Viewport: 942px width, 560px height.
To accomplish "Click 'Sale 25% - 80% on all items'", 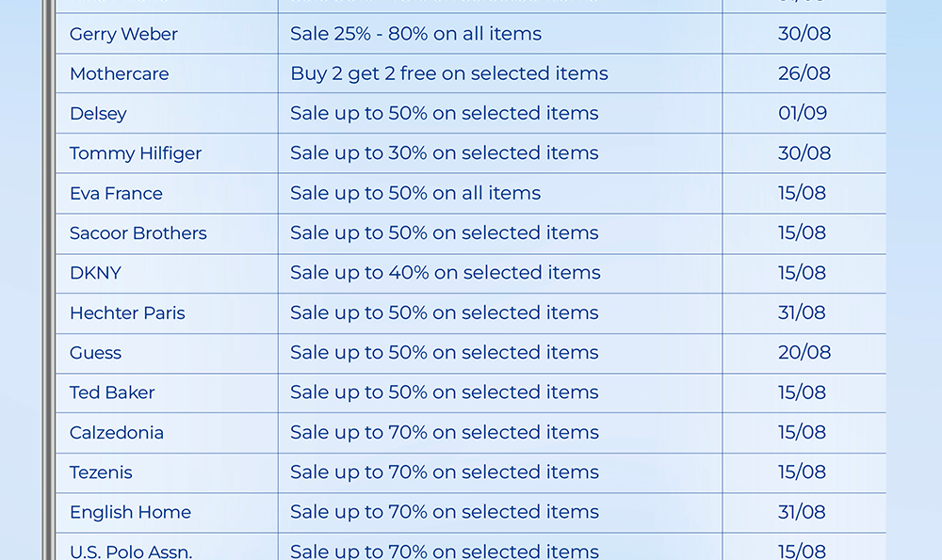I will (x=415, y=34).
